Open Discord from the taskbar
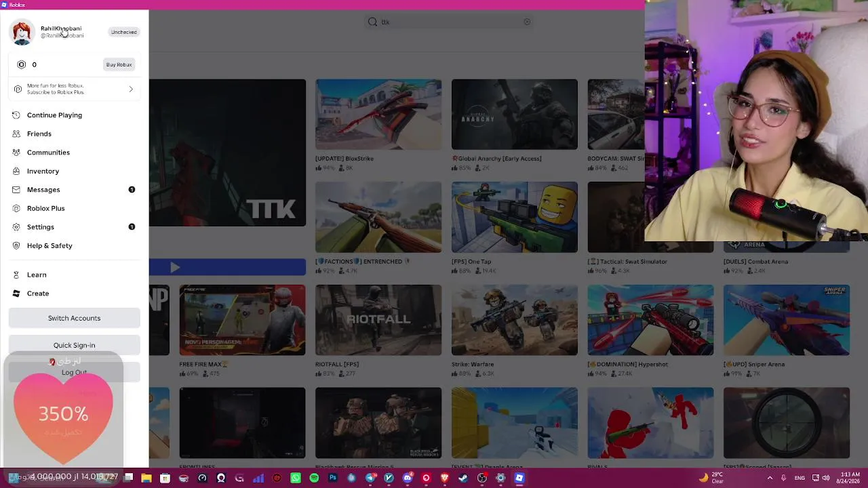Screen dimensions: 868x488 click(x=408, y=478)
